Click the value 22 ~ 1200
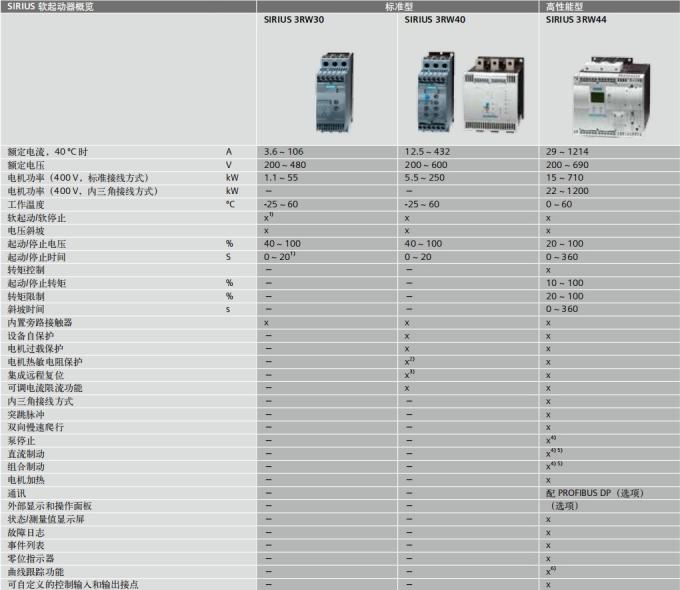The image size is (680, 590). point(567,191)
